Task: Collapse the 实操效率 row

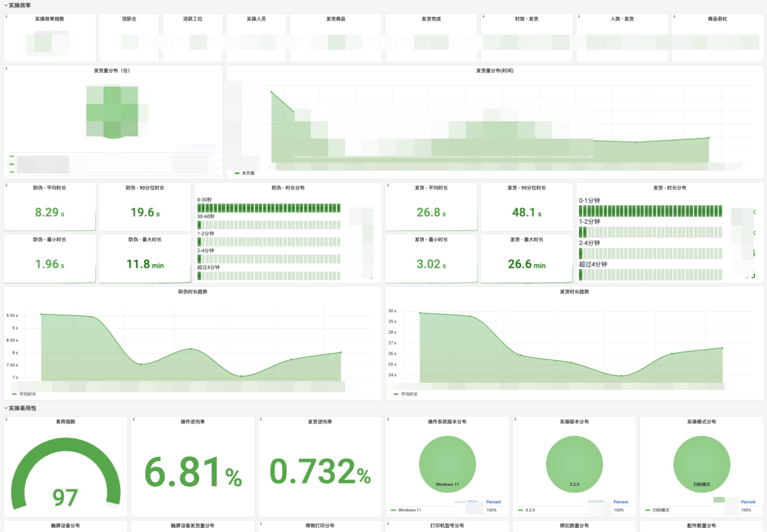Action: click(18, 6)
